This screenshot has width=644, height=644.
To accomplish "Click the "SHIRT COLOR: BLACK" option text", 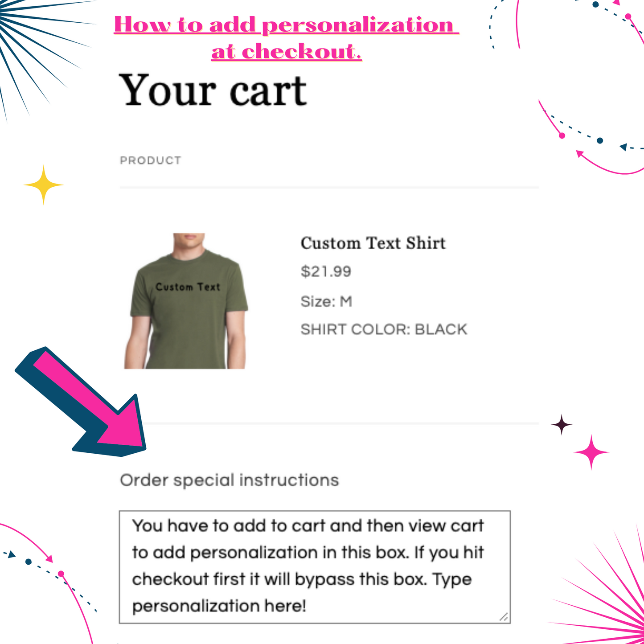I will [384, 329].
